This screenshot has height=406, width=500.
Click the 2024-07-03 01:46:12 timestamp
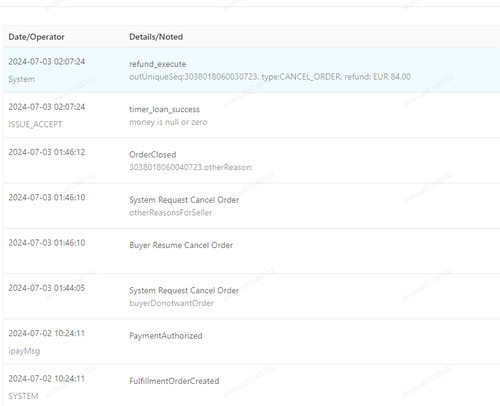click(x=47, y=152)
